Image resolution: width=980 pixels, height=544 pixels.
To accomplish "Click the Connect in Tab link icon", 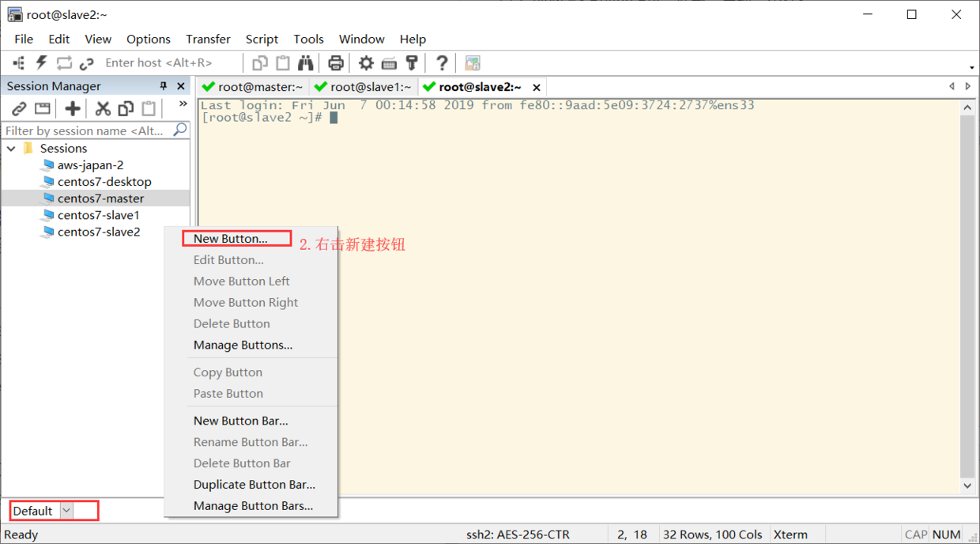I will (87, 62).
